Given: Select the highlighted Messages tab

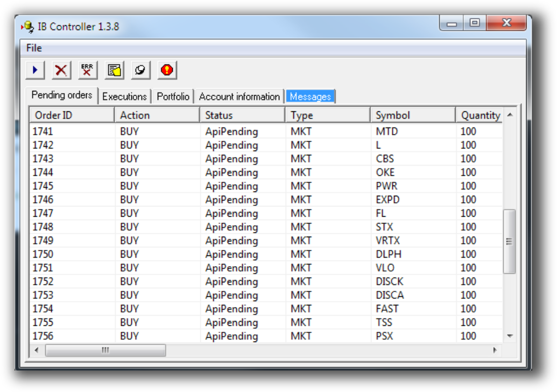Looking at the screenshot, I should click(311, 97).
